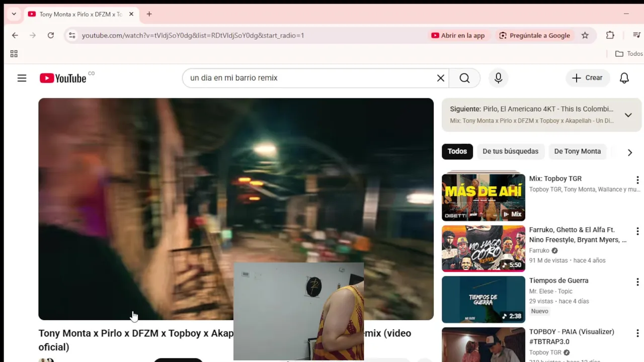644x362 pixels.
Task: Expand the Siguiente playlist panel chevron
Action: (628, 115)
